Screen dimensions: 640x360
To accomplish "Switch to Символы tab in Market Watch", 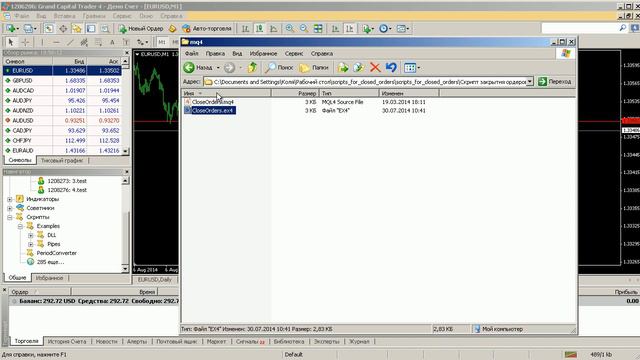I will [20, 160].
